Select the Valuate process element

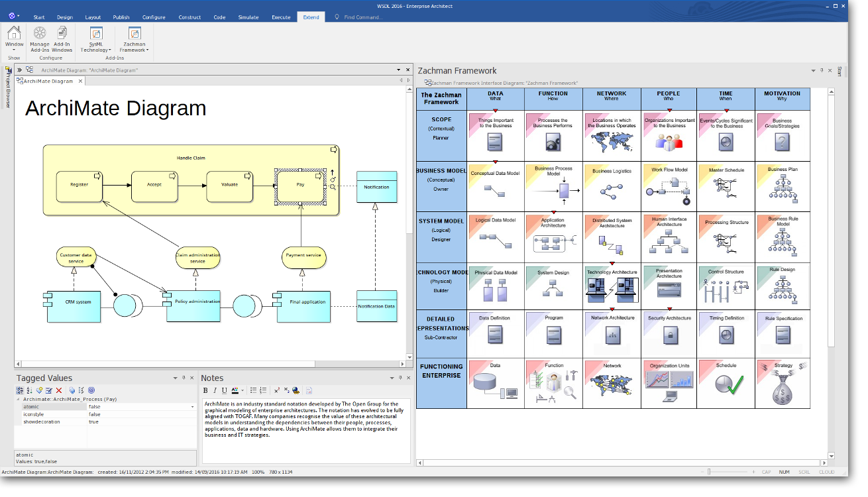point(230,186)
